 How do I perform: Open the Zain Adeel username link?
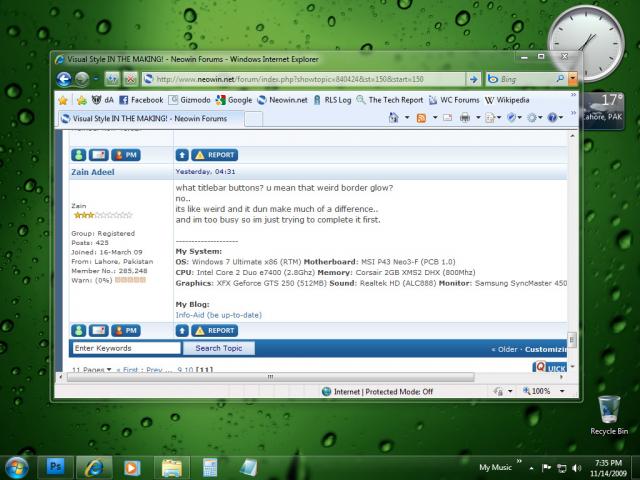click(x=93, y=172)
